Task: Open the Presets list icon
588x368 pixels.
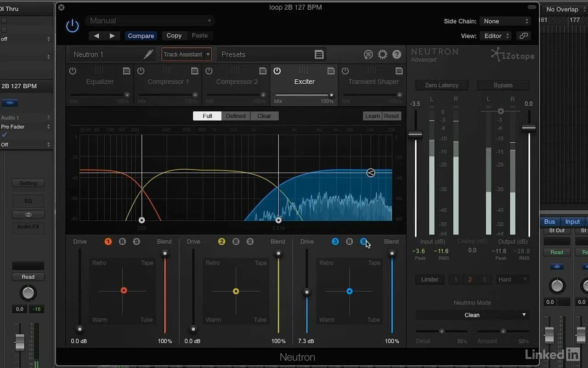Action: coord(319,54)
